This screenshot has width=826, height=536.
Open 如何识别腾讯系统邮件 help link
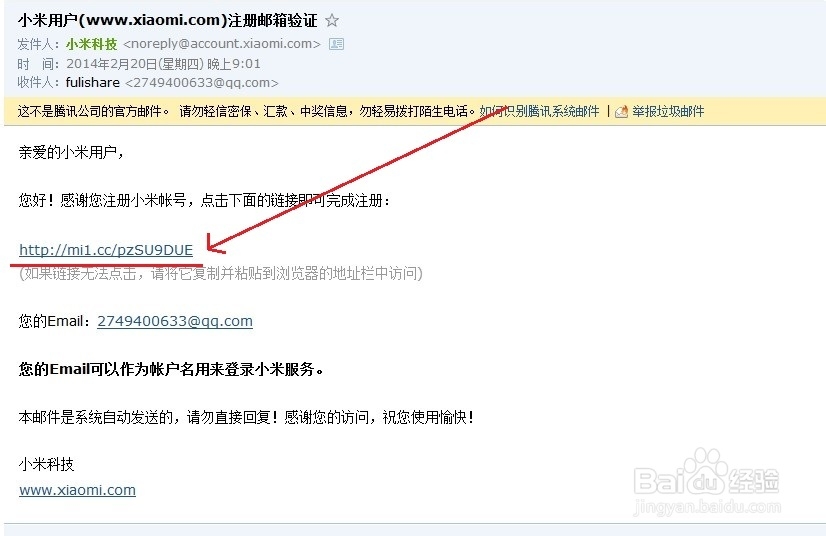point(539,111)
